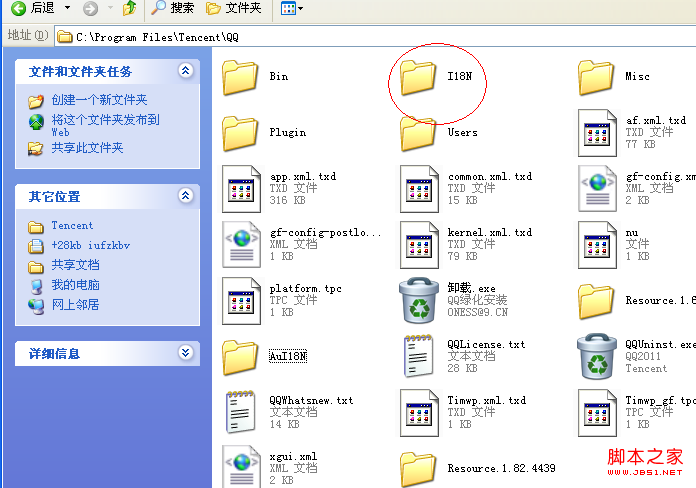Collapse the 文件和文件夹任务 panel
Image resolution: width=696 pixels, height=488 pixels.
pos(186,70)
